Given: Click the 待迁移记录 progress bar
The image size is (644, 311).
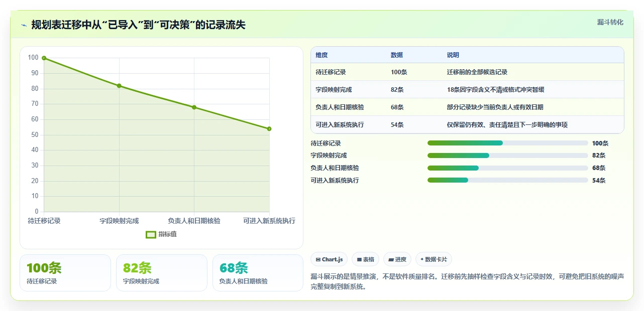Looking at the screenshot, I should click(x=507, y=143).
